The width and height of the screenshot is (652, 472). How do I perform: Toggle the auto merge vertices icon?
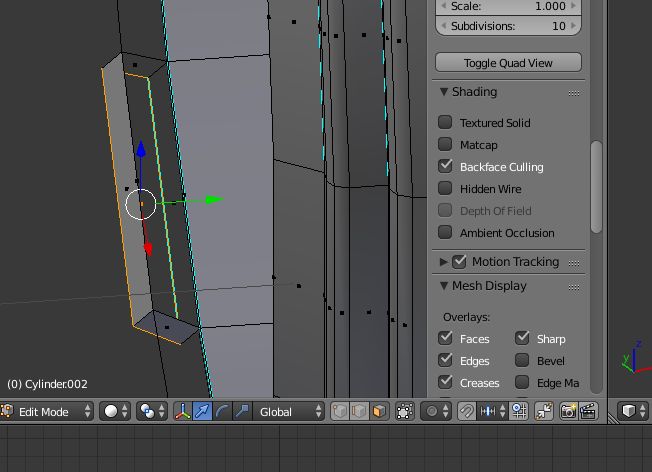[x=544, y=412]
